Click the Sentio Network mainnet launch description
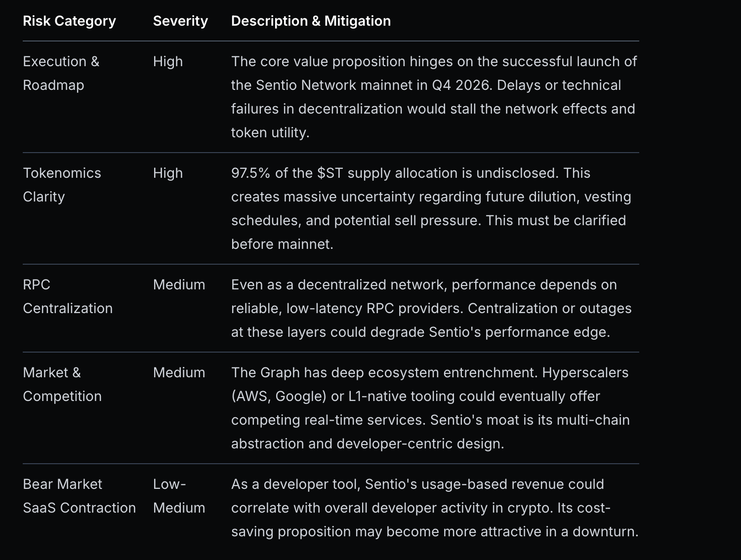 click(x=434, y=97)
